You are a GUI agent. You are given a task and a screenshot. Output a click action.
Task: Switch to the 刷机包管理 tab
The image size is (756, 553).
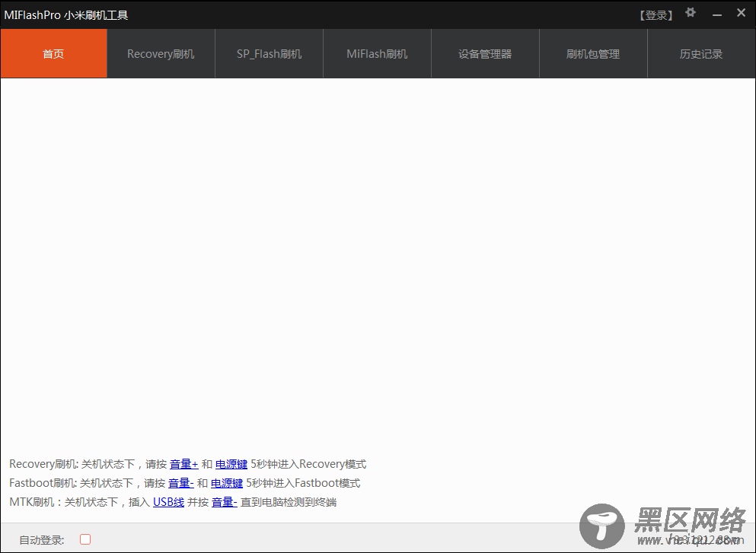593,53
